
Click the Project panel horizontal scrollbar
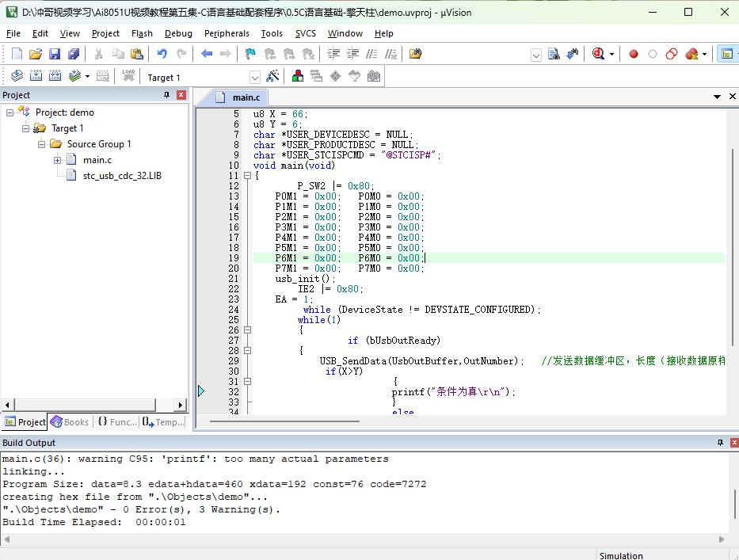click(85, 405)
